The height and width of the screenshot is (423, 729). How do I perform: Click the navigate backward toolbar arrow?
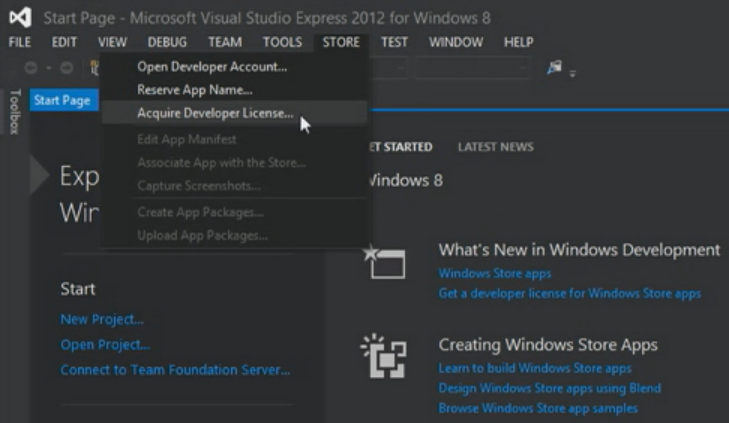click(x=31, y=68)
